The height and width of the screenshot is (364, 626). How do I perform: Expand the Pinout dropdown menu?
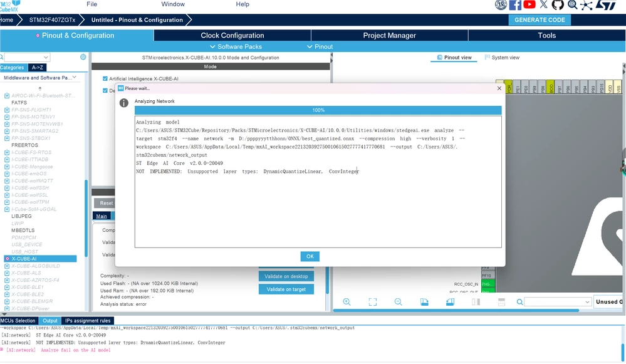point(320,47)
